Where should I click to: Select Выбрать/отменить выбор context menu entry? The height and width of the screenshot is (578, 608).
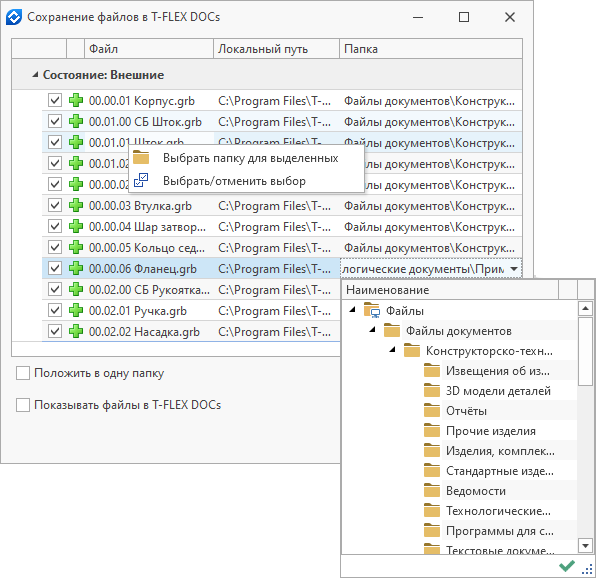point(234,181)
